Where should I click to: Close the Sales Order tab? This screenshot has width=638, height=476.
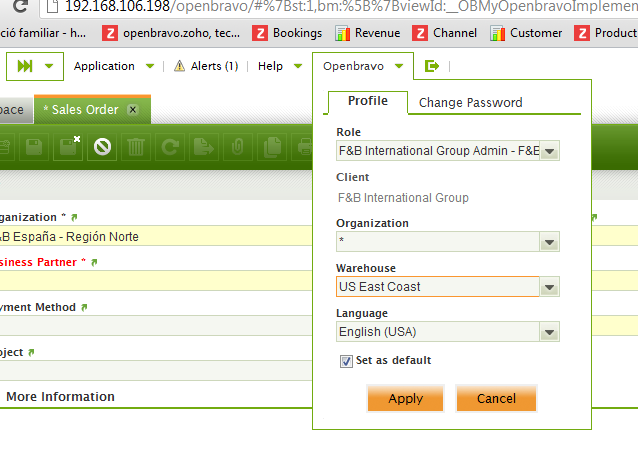click(133, 109)
